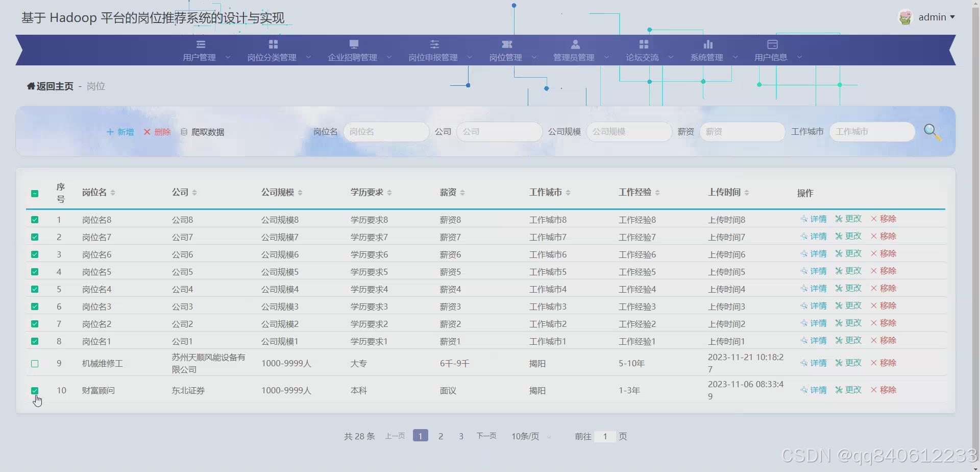Click the 岗位管理 ticket icon
Viewport: 980px width, 472px height.
pyautogui.click(x=507, y=44)
